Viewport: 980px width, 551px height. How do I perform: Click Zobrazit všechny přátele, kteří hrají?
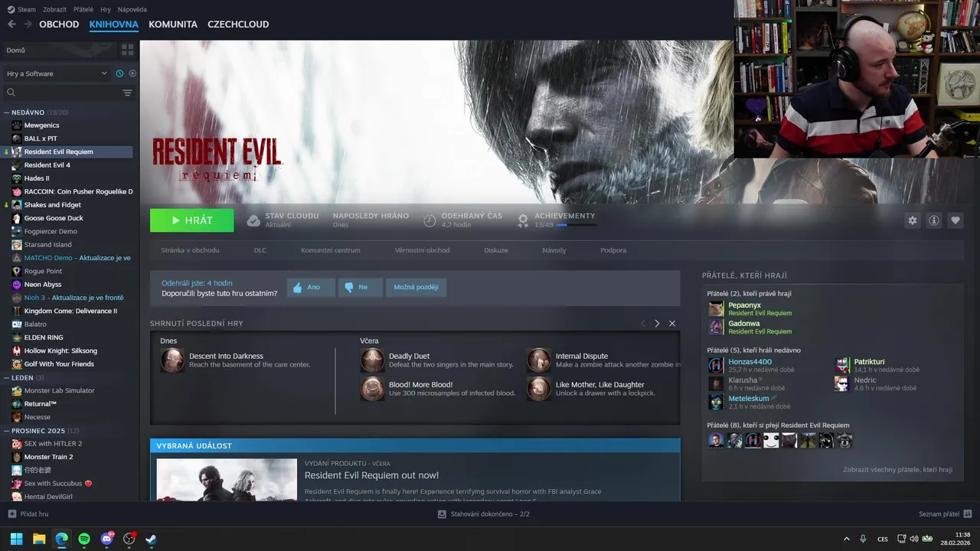[897, 470]
